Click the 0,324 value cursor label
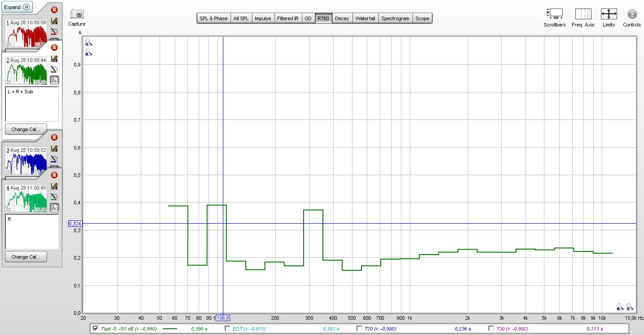 coord(74,223)
